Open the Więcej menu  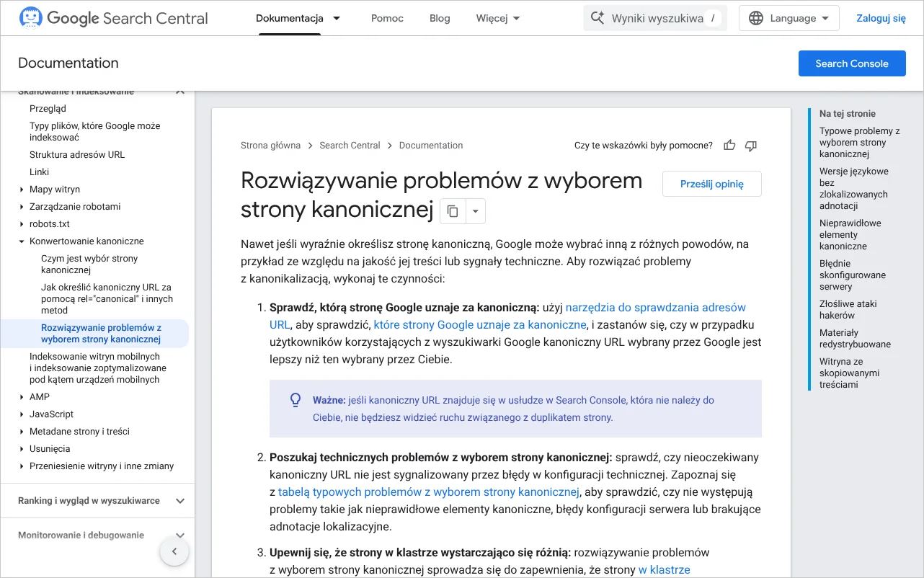click(498, 18)
